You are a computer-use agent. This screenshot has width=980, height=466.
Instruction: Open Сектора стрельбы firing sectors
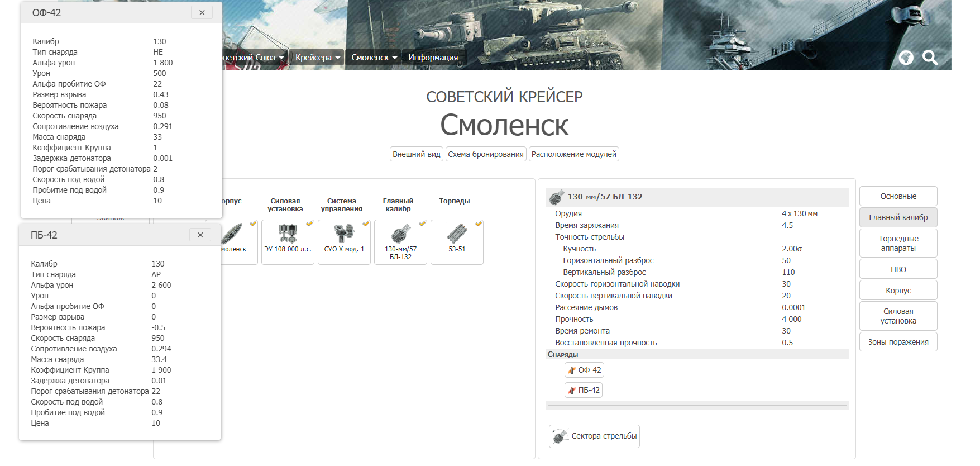click(x=594, y=436)
